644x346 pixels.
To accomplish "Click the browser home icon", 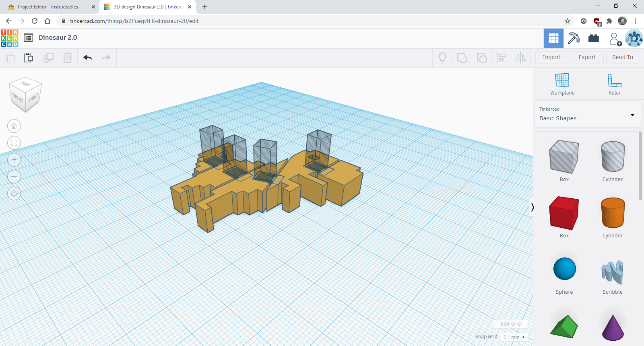I will pyautogui.click(x=47, y=21).
